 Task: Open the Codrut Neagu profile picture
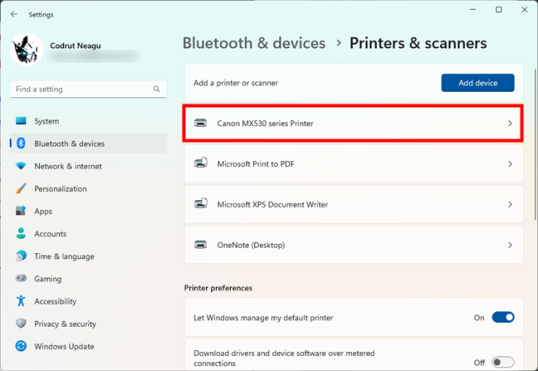click(27, 49)
